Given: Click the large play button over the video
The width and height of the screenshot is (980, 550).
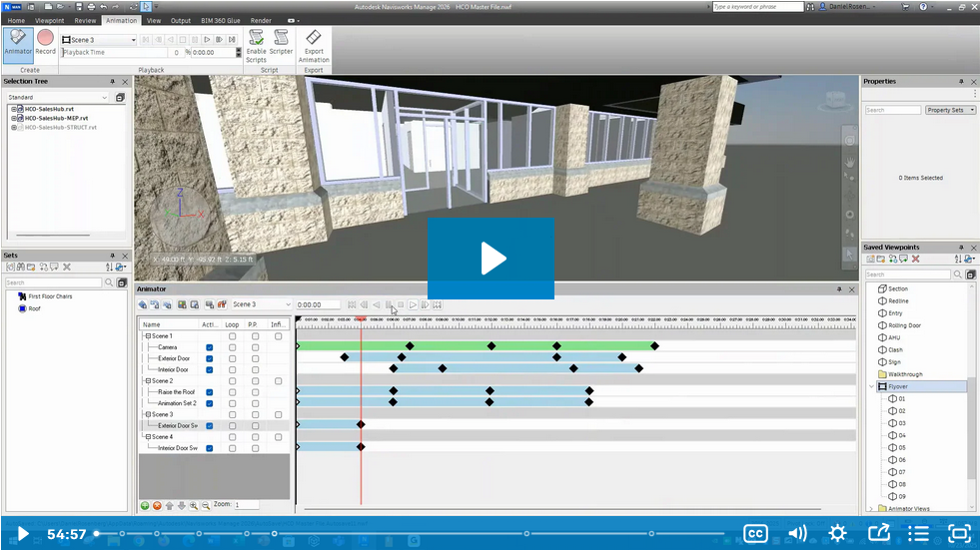Looking at the screenshot, I should pos(490,259).
